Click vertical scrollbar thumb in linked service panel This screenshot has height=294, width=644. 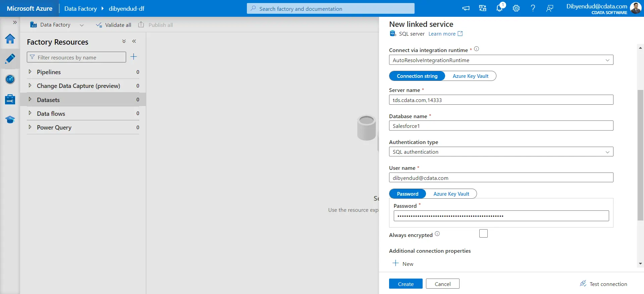tap(640, 155)
